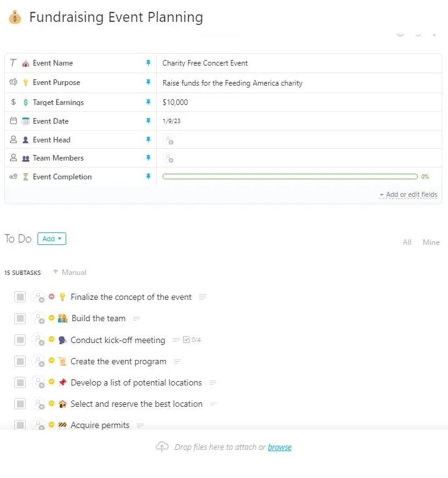Mark Select and reserve the best location complete

point(20,404)
